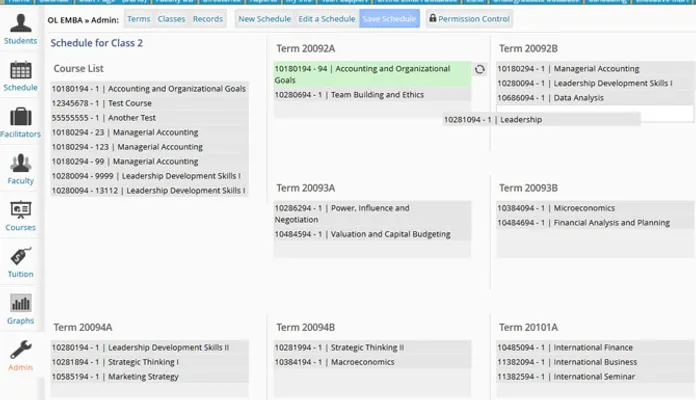Click the Edit a Schedule button
This screenshot has height=400, width=696.
(x=327, y=19)
